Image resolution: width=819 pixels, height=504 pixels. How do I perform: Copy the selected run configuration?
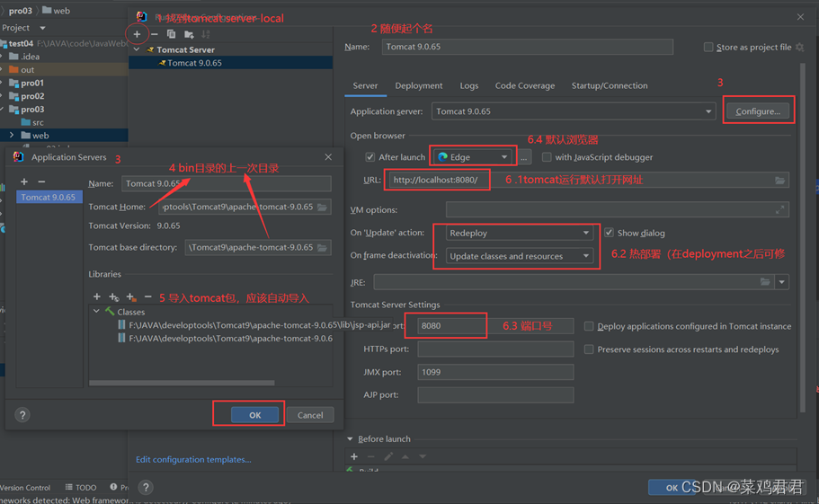click(171, 34)
